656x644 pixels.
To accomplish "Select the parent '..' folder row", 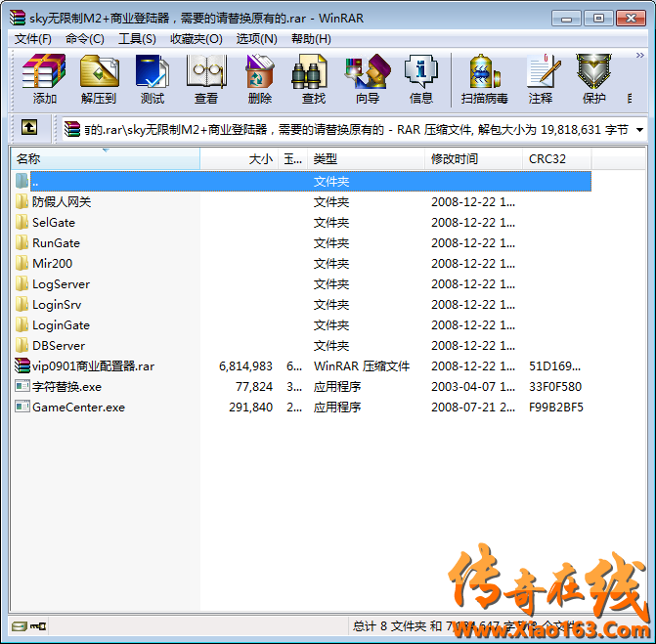I will 311,182.
